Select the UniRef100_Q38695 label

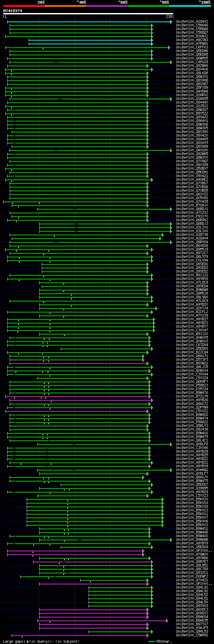tap(192, 99)
